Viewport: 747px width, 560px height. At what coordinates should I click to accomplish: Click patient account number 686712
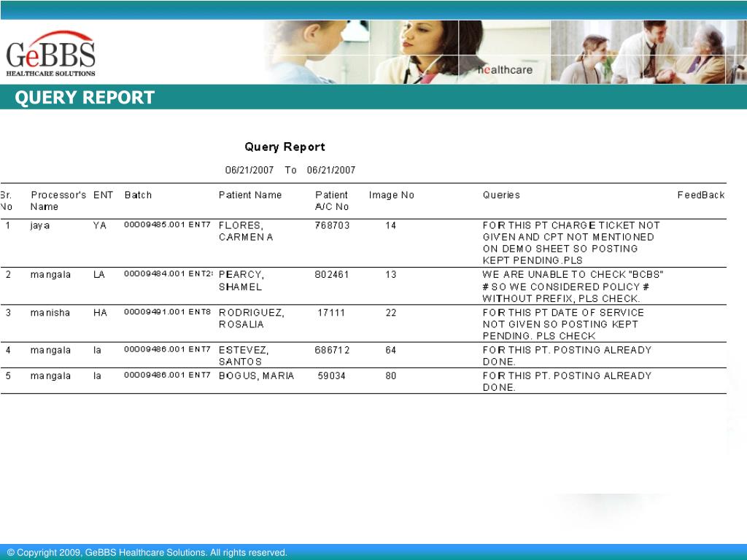(x=332, y=350)
